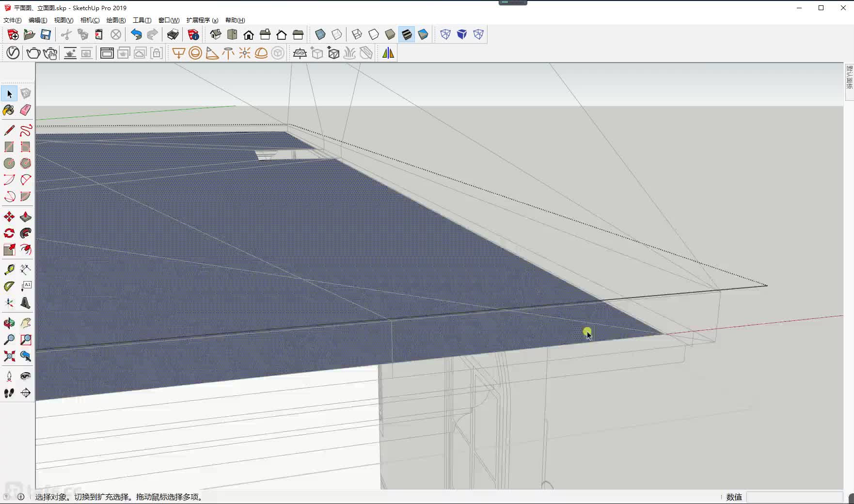
Task: Select the Paint Bucket tool
Action: 9,110
